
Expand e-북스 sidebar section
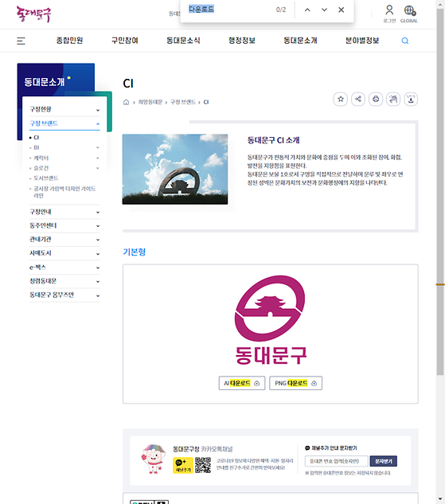(x=64, y=268)
